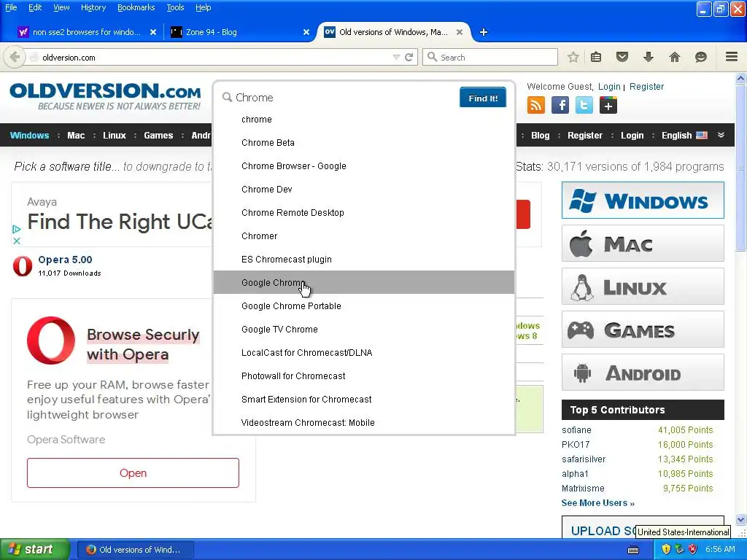Select ES Chromecast plugin suggestion

pyautogui.click(x=364, y=259)
